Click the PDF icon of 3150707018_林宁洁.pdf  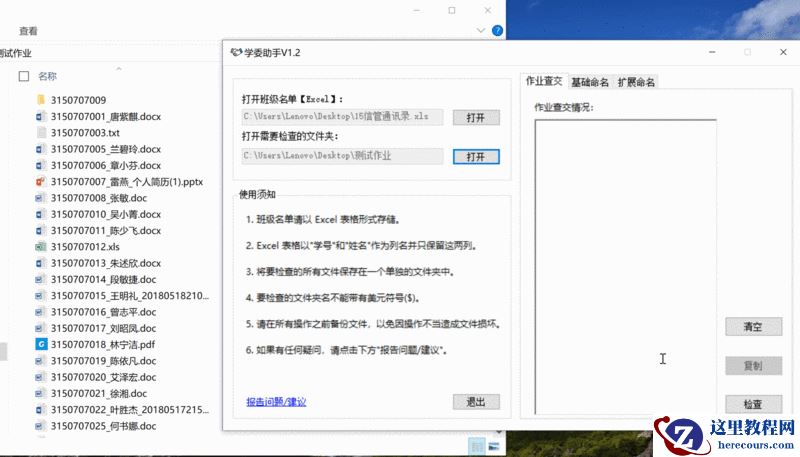pyautogui.click(x=41, y=344)
